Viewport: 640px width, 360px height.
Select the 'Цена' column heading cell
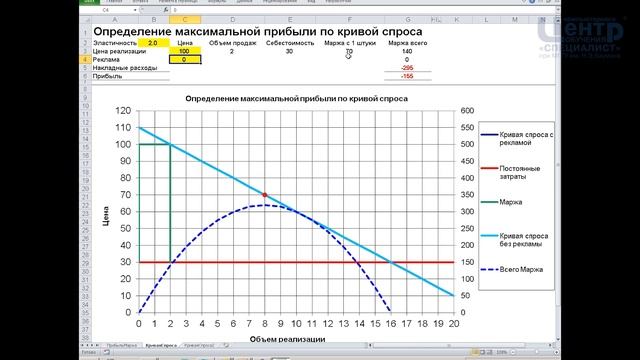tap(185, 43)
